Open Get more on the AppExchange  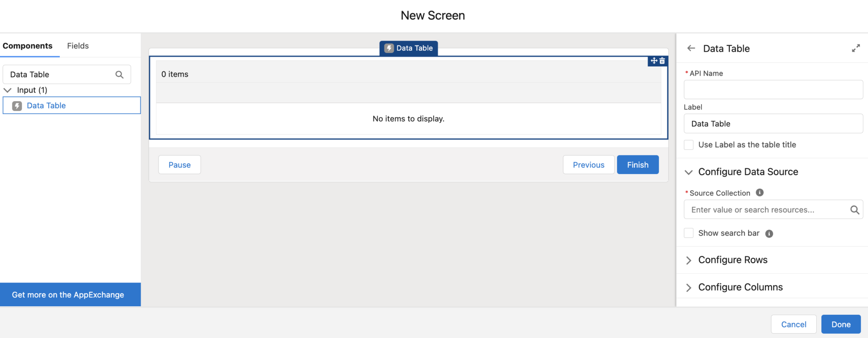point(68,295)
